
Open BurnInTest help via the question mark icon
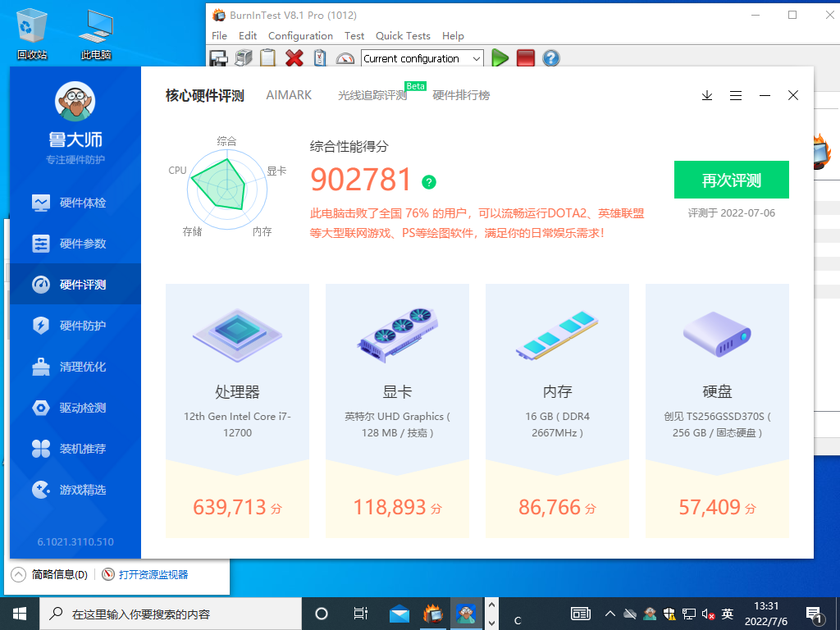pyautogui.click(x=550, y=58)
